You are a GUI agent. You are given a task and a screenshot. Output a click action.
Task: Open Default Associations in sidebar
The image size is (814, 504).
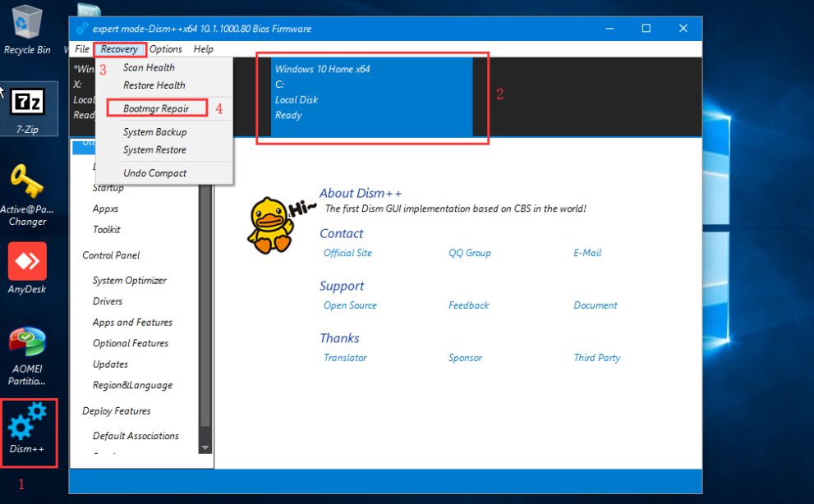tap(136, 436)
